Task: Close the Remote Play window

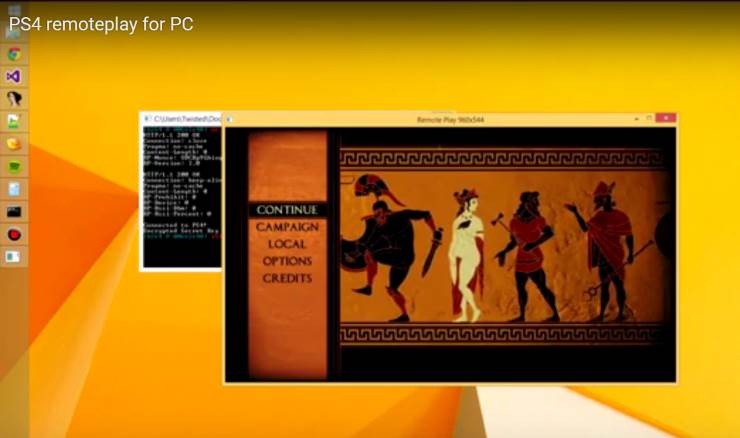Action: coord(665,118)
